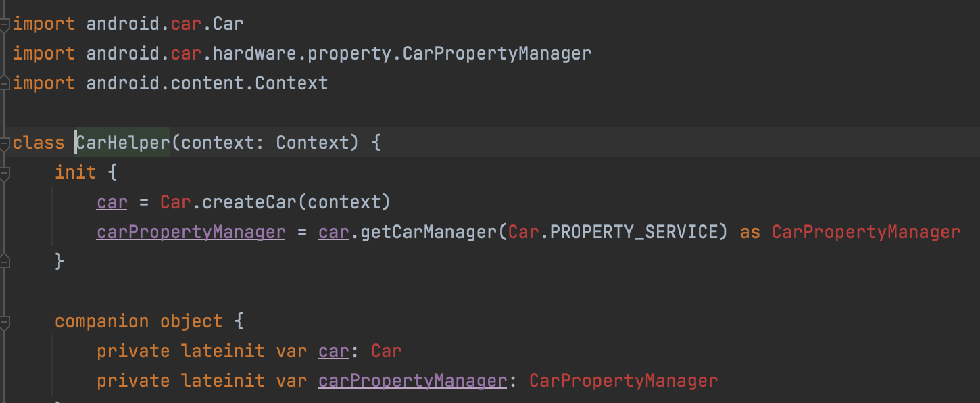Collapse the CarHelper class fold marker
980x403 pixels.
[5, 143]
